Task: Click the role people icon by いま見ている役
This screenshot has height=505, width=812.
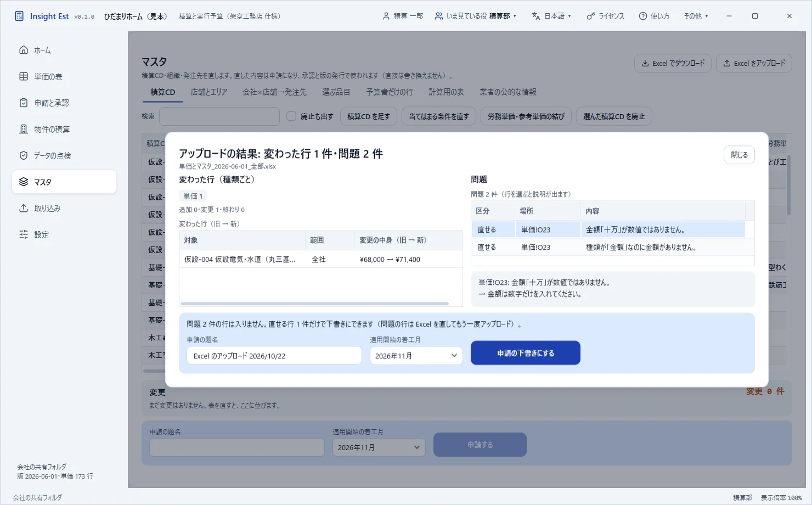Action: 439,16
